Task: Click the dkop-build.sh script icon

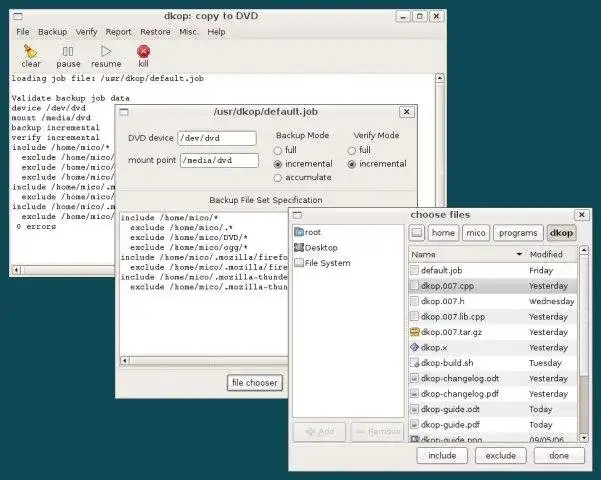Action: click(414, 363)
